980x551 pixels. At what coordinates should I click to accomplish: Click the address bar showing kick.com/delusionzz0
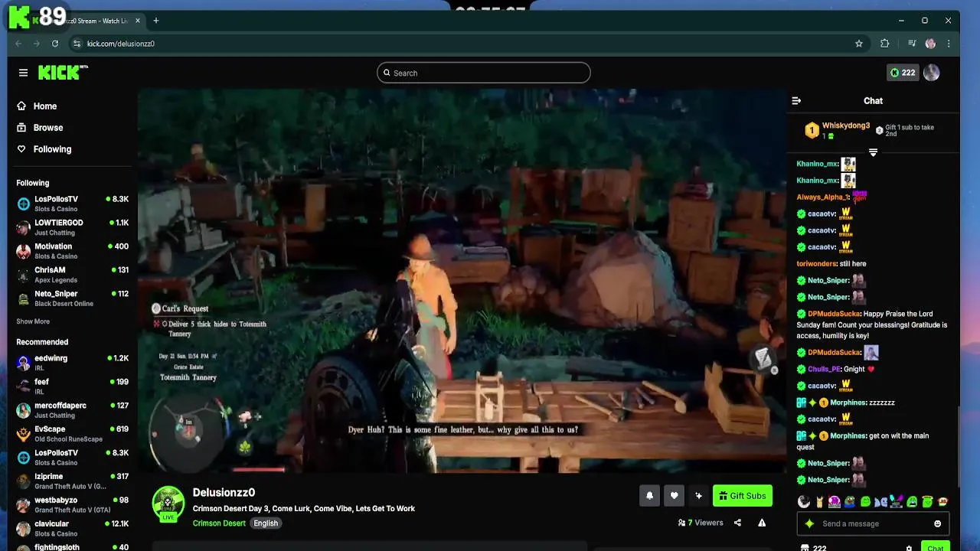click(x=468, y=44)
